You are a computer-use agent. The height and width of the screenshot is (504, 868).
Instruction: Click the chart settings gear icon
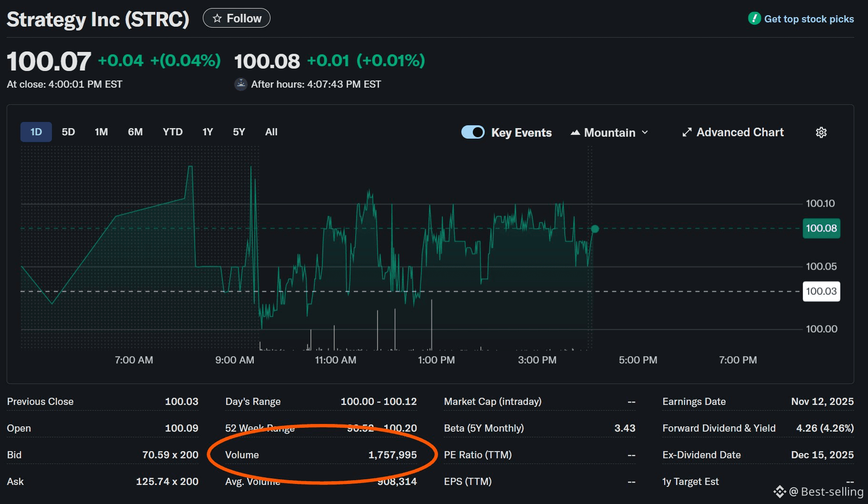821,132
